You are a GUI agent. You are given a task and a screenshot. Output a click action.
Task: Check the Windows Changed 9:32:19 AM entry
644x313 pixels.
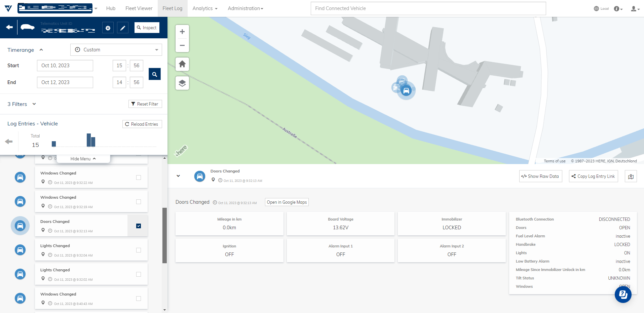139,202
